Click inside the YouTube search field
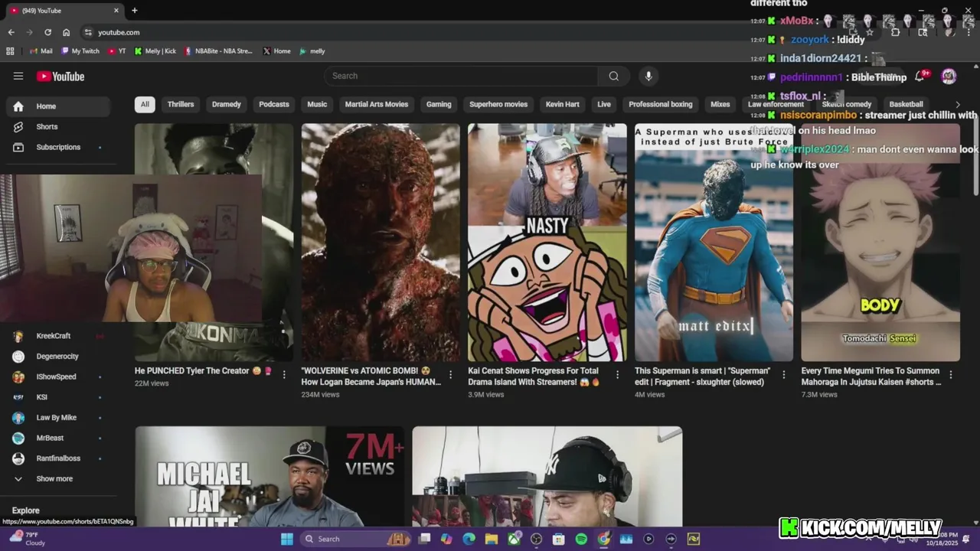This screenshot has width=980, height=551. coord(461,76)
